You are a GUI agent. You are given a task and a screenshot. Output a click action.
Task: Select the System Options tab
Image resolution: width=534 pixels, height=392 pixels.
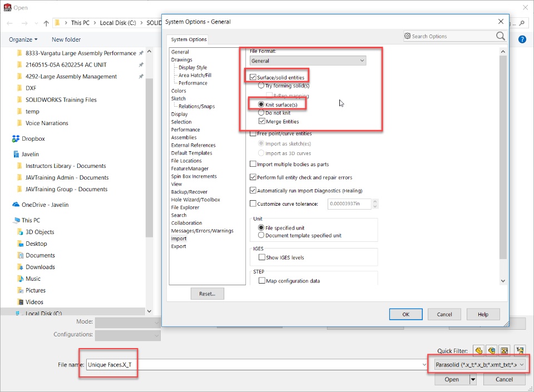pyautogui.click(x=189, y=39)
